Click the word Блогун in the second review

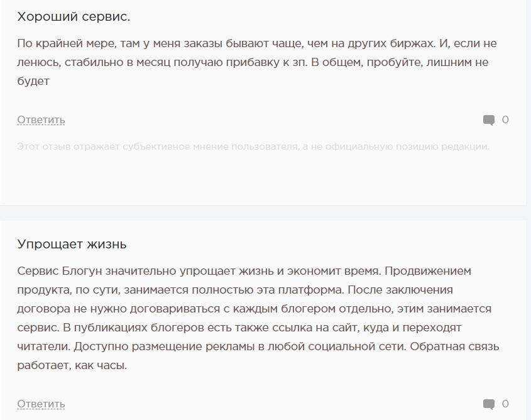82,272
